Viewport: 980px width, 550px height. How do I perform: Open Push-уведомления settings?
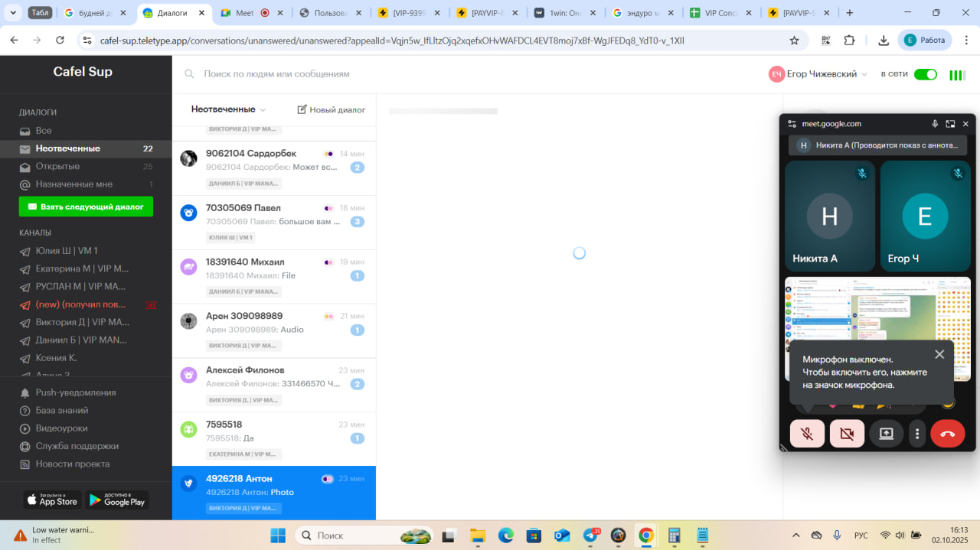coord(76,392)
